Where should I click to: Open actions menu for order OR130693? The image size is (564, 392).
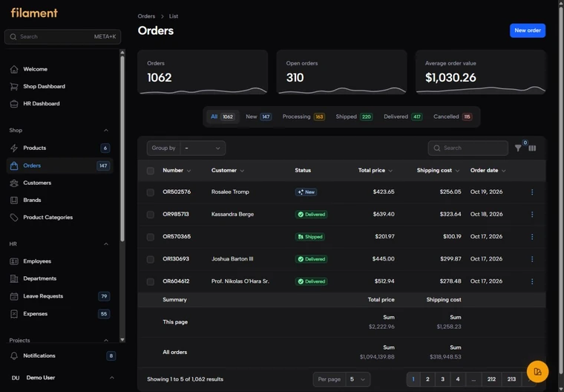tap(532, 259)
